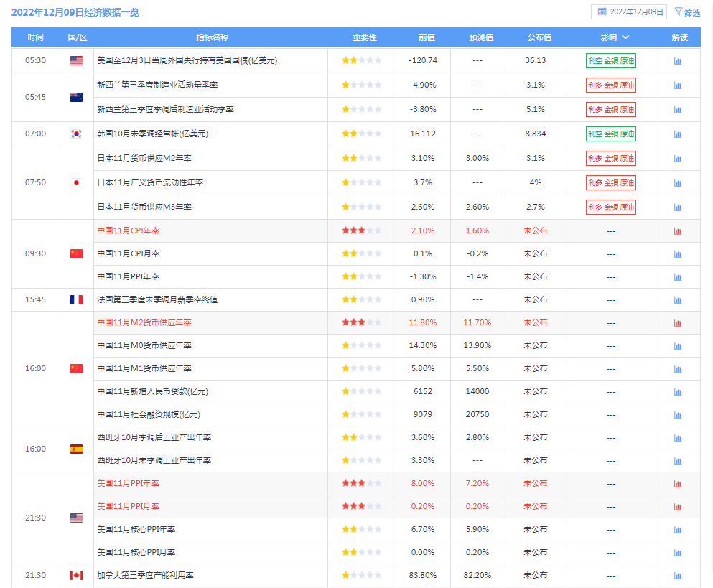Image resolution: width=713 pixels, height=588 pixels.
Task: Click the 时间 column header
Action: pyautogui.click(x=35, y=37)
